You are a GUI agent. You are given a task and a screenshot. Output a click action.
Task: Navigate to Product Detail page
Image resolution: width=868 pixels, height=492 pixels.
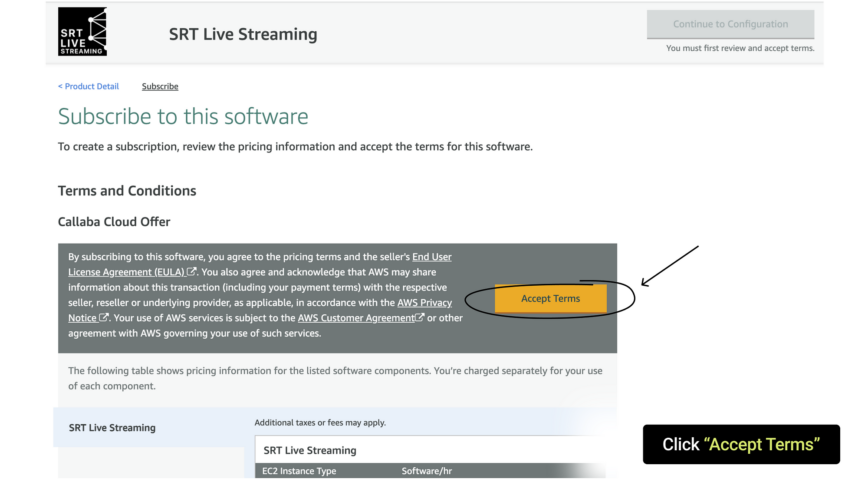88,86
